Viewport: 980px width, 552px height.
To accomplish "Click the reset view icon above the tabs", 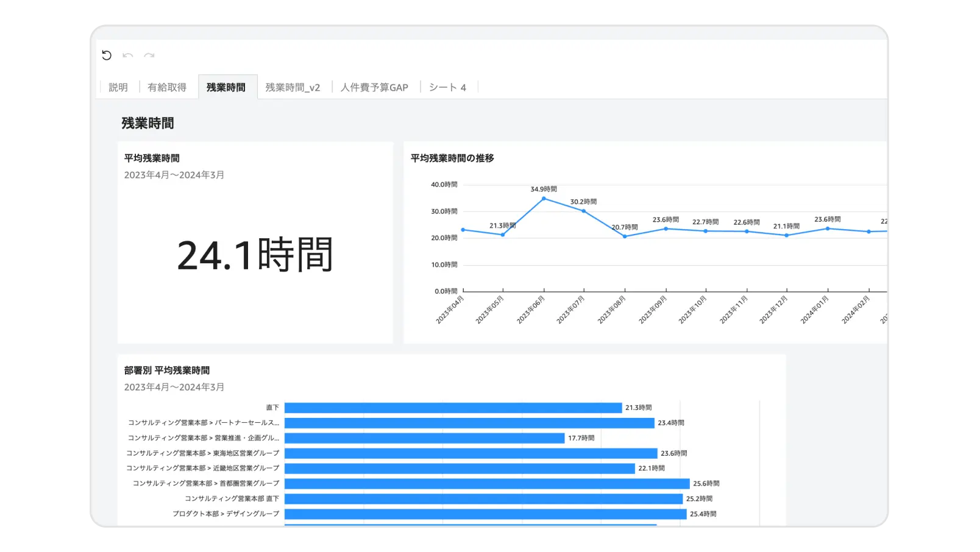I will (107, 56).
